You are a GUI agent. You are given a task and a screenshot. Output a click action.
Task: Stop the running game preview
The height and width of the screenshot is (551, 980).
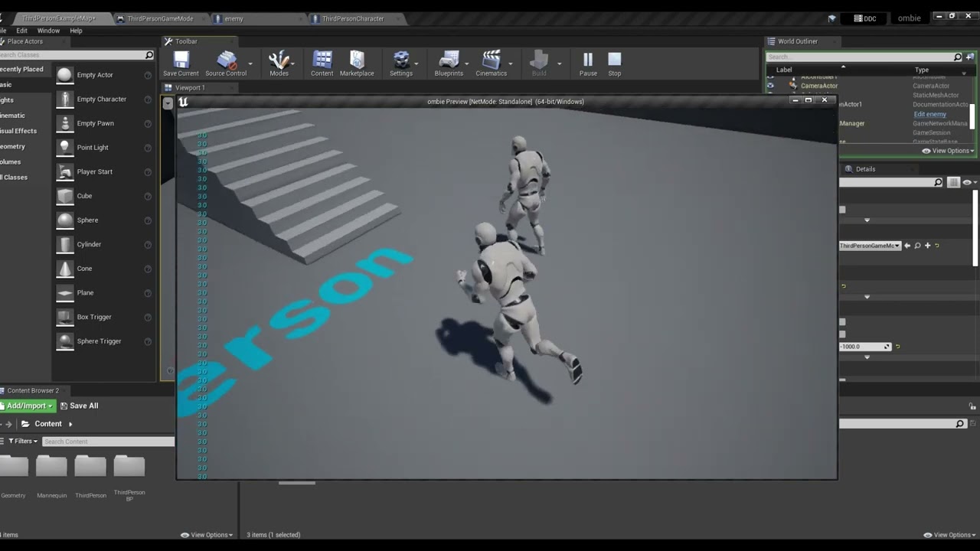[x=615, y=60]
